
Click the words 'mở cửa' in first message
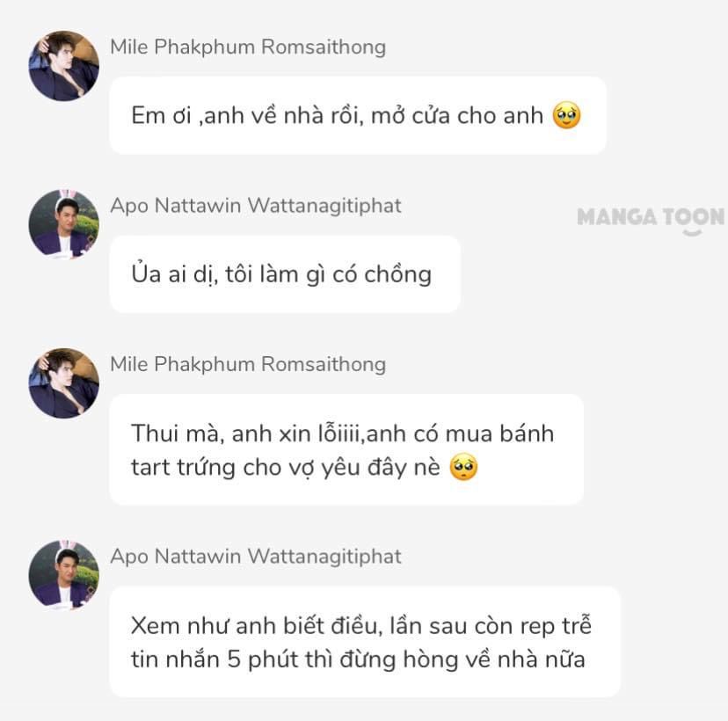(x=411, y=115)
